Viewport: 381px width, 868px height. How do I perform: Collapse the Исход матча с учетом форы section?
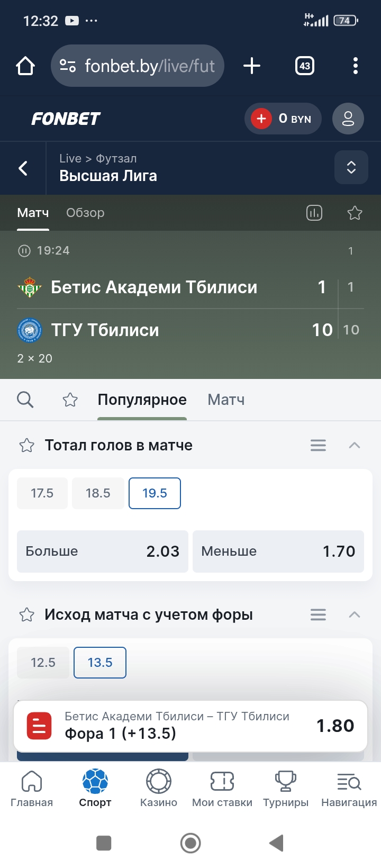click(355, 615)
